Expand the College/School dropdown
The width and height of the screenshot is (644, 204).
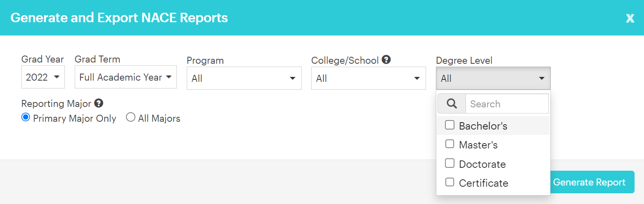point(368,78)
